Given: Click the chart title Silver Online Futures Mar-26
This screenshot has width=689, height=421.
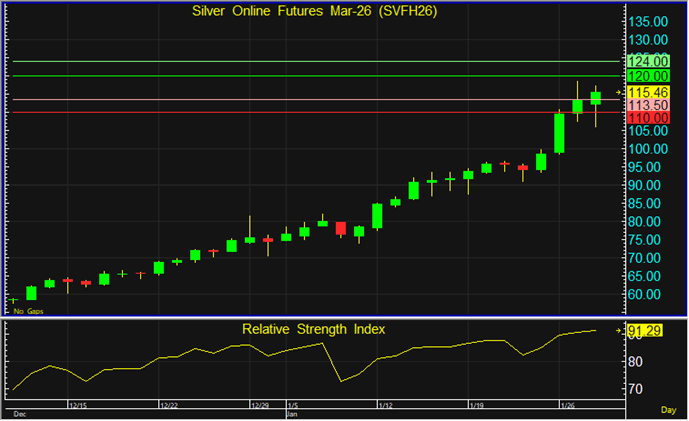Looking at the screenshot, I should coord(313,10).
